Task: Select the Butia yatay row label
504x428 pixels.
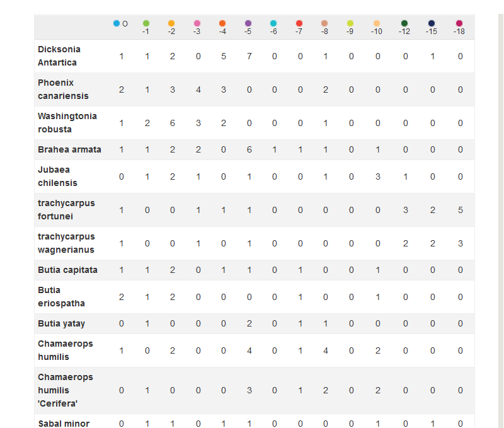Action: coord(61,323)
